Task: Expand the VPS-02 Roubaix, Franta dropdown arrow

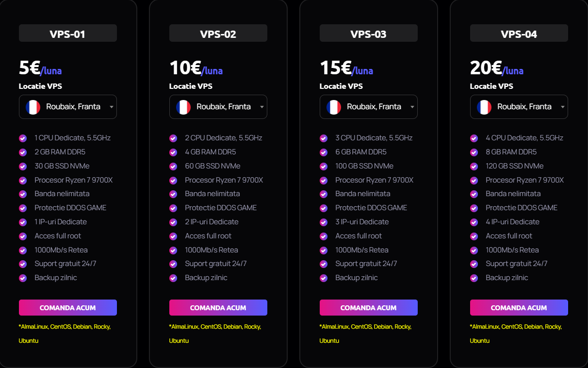Action: click(x=262, y=107)
